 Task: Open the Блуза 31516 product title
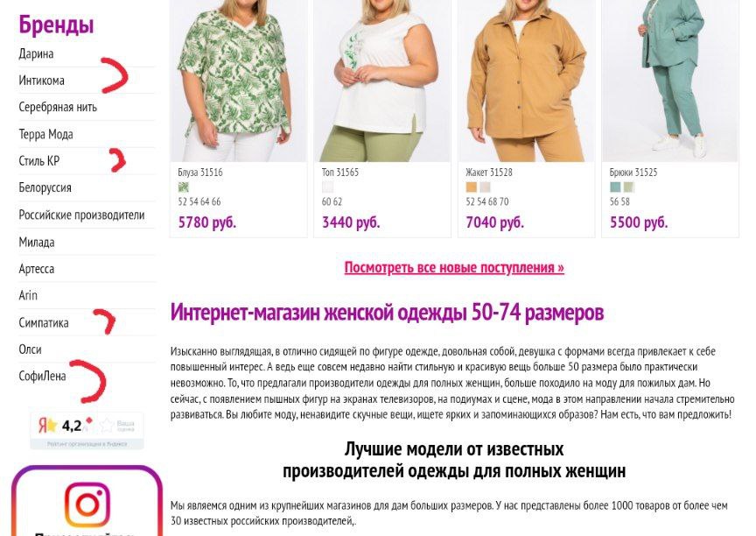point(200,173)
